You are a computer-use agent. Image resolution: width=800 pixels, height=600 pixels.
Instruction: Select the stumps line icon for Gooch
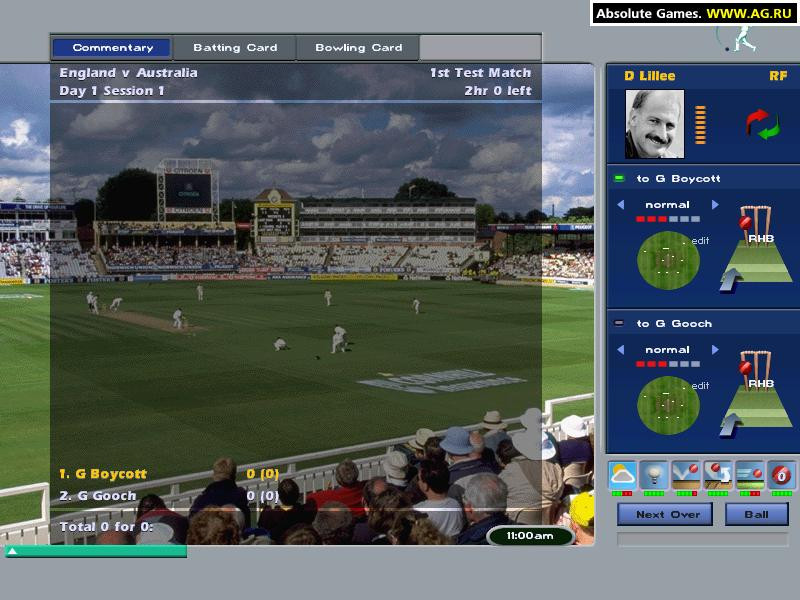click(x=754, y=369)
